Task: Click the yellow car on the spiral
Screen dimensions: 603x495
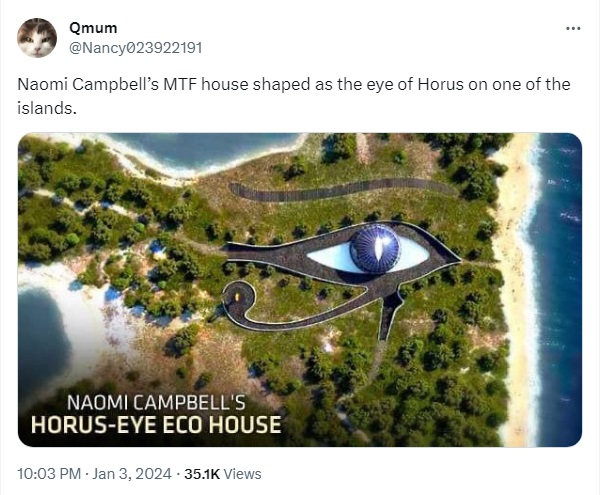Action: pos(237,297)
